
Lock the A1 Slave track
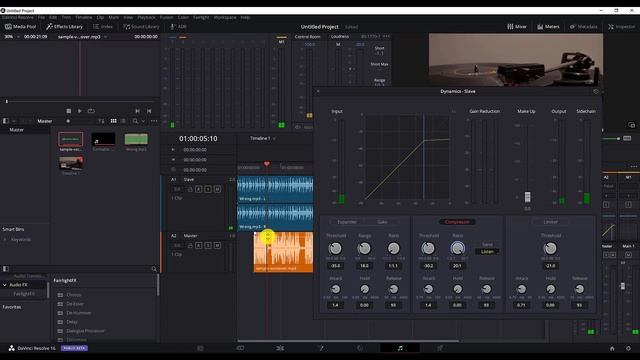pyautogui.click(x=190, y=189)
